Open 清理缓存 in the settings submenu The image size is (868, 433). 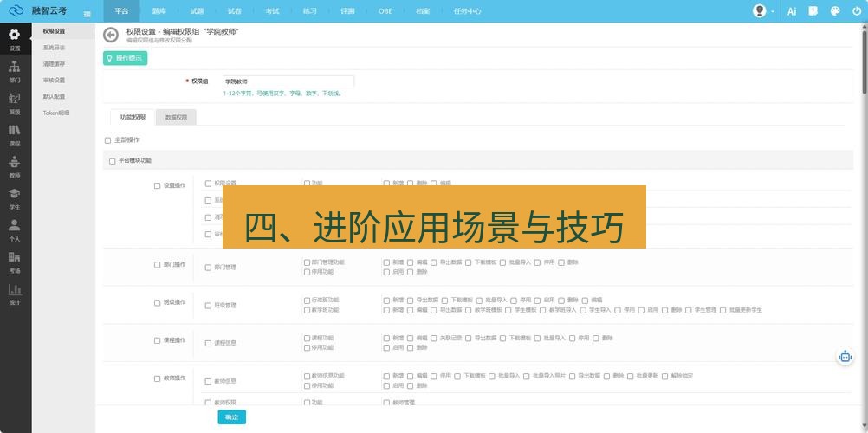pos(54,64)
